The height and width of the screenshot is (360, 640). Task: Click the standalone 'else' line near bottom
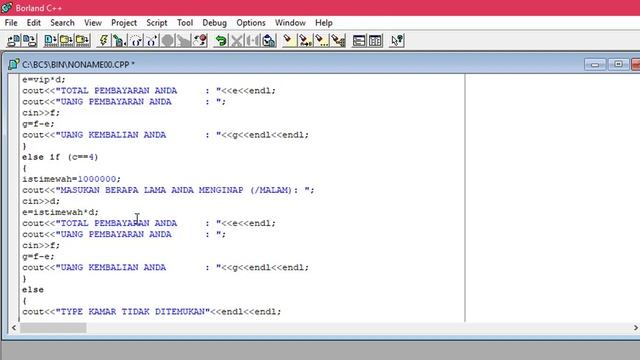pyautogui.click(x=33, y=290)
